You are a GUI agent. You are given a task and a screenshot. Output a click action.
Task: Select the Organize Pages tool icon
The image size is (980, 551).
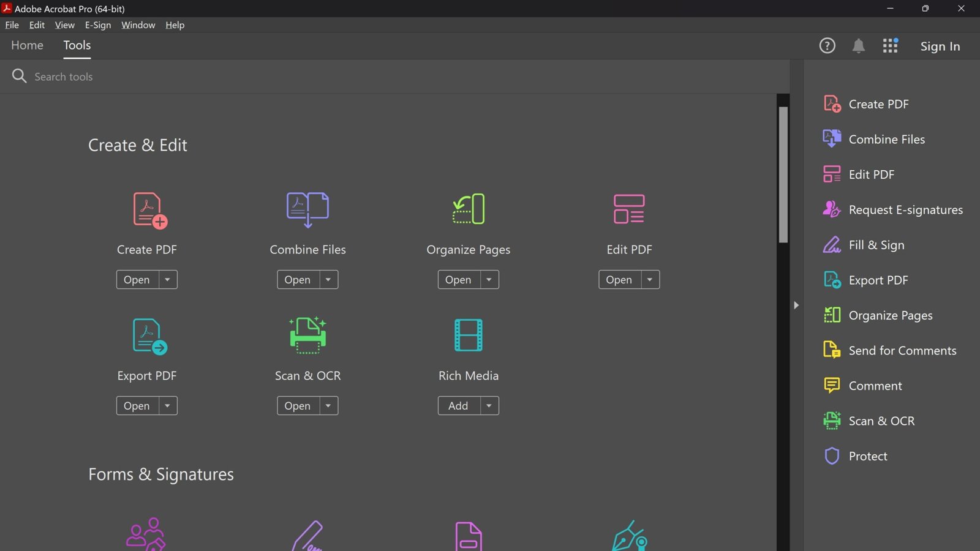tap(468, 209)
